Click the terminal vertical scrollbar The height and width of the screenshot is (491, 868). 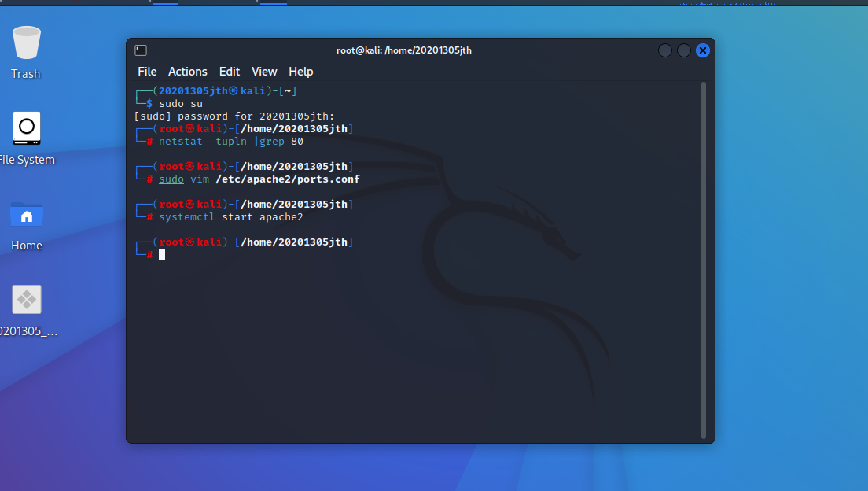704,260
